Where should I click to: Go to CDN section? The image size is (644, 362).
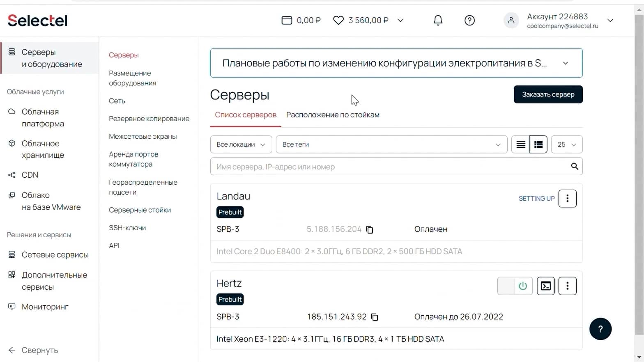(x=30, y=175)
